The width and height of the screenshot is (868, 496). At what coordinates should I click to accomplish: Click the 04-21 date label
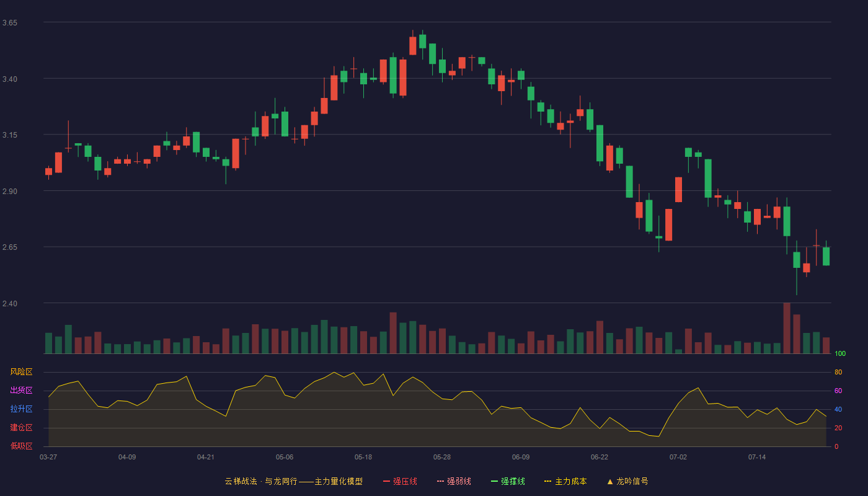pos(206,457)
